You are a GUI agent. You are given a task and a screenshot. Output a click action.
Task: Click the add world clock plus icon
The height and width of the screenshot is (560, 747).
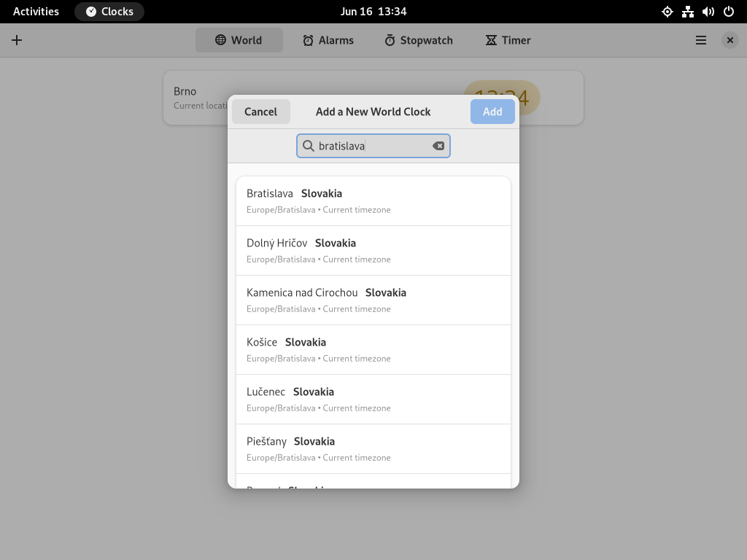[x=17, y=40]
